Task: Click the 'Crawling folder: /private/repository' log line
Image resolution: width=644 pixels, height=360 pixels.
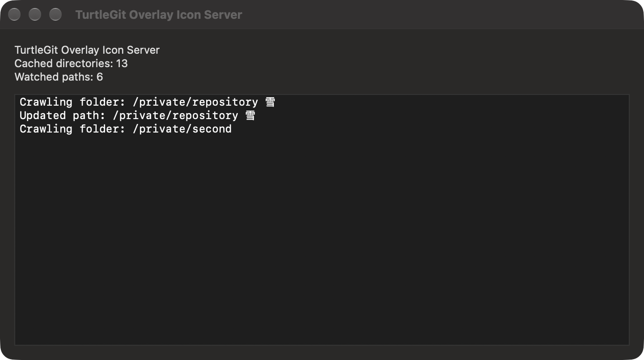Action: (x=147, y=102)
